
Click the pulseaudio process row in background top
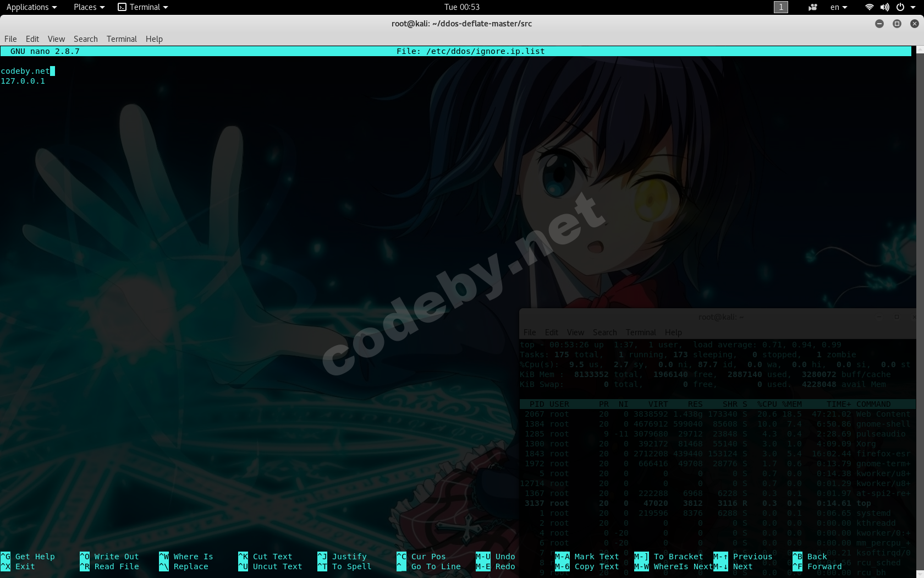pos(717,434)
